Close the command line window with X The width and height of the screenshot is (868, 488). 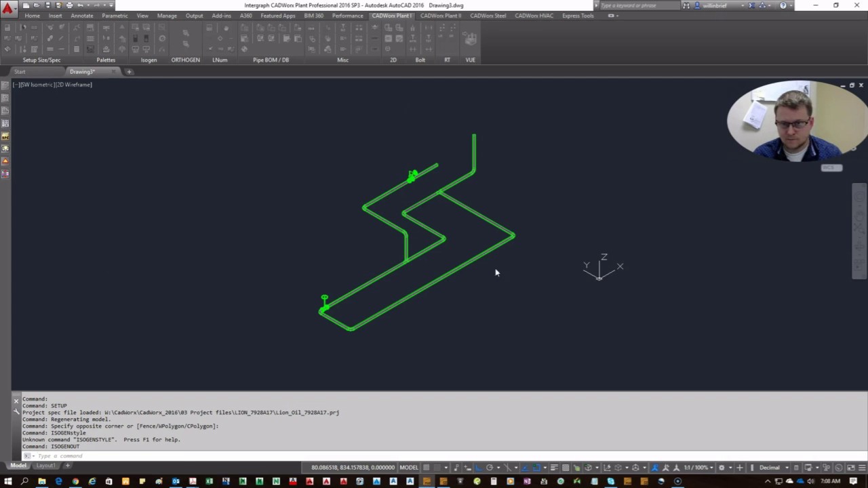click(x=16, y=401)
